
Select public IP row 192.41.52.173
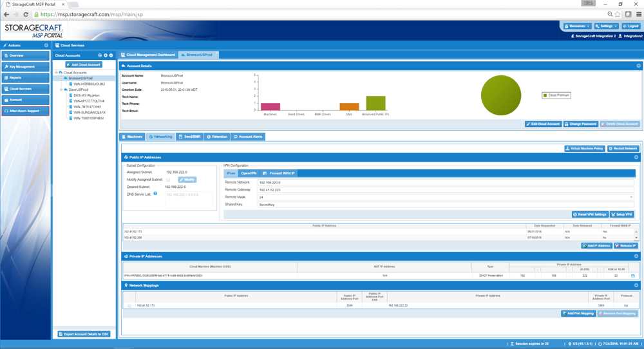coord(378,232)
